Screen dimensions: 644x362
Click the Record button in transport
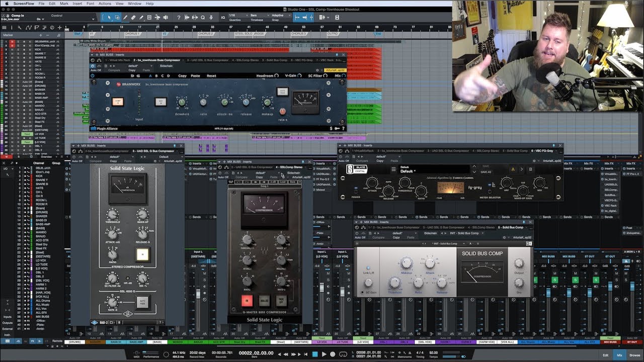[x=334, y=354]
